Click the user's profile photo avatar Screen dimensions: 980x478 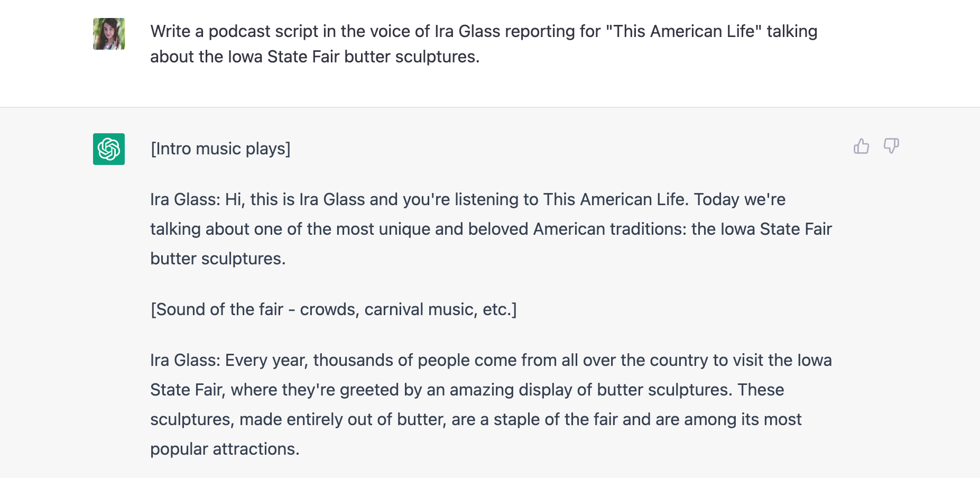point(109,34)
